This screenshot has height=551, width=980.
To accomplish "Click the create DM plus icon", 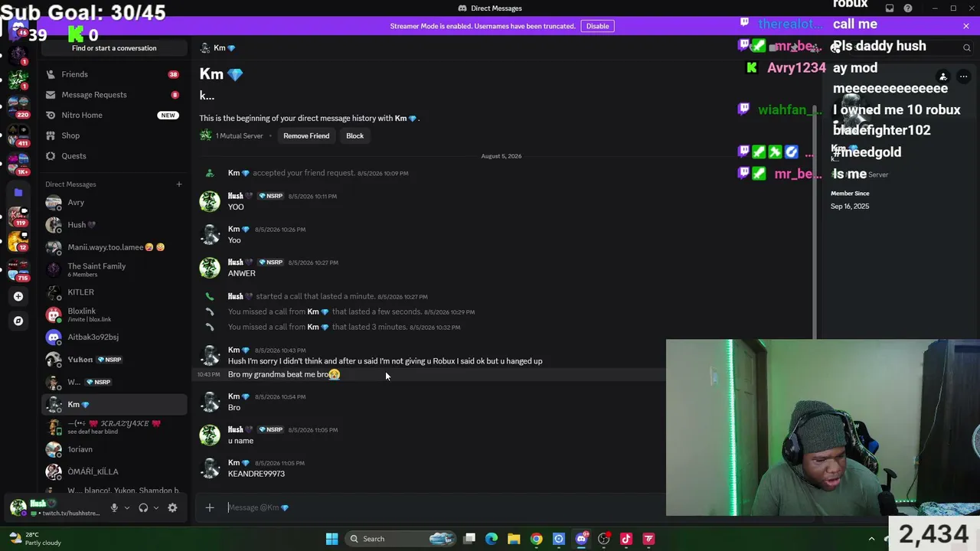I will coord(179,184).
